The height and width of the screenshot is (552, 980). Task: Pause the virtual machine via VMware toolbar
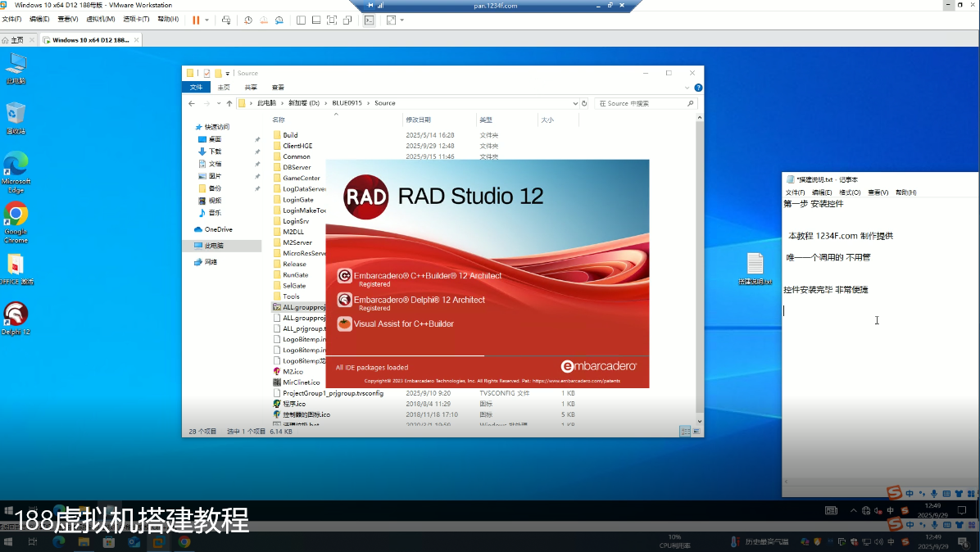(x=196, y=20)
